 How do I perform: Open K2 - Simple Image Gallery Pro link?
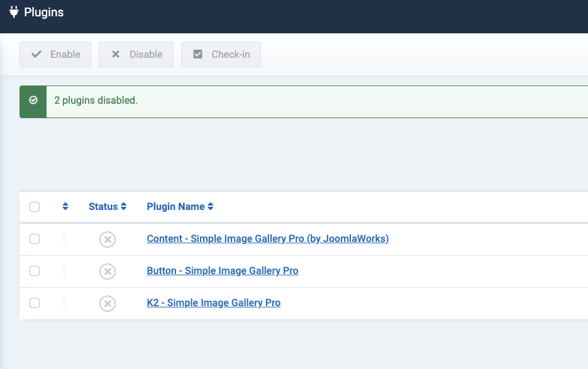(213, 303)
